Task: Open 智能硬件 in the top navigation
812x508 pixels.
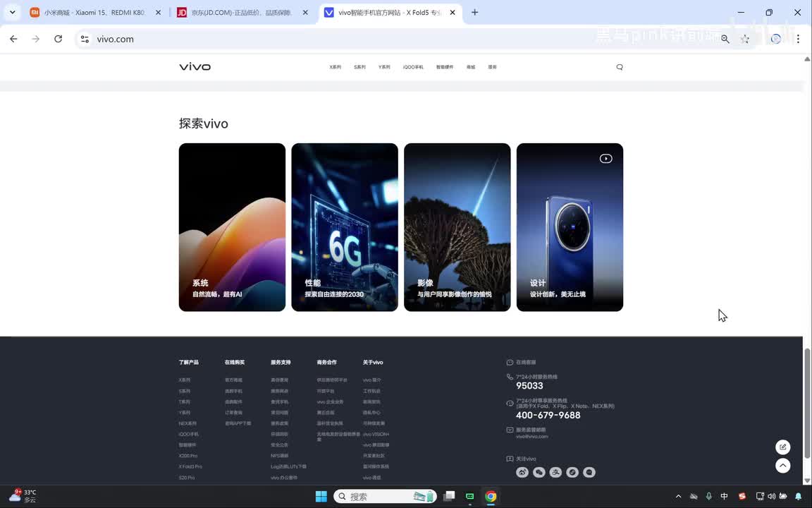Action: coord(444,67)
